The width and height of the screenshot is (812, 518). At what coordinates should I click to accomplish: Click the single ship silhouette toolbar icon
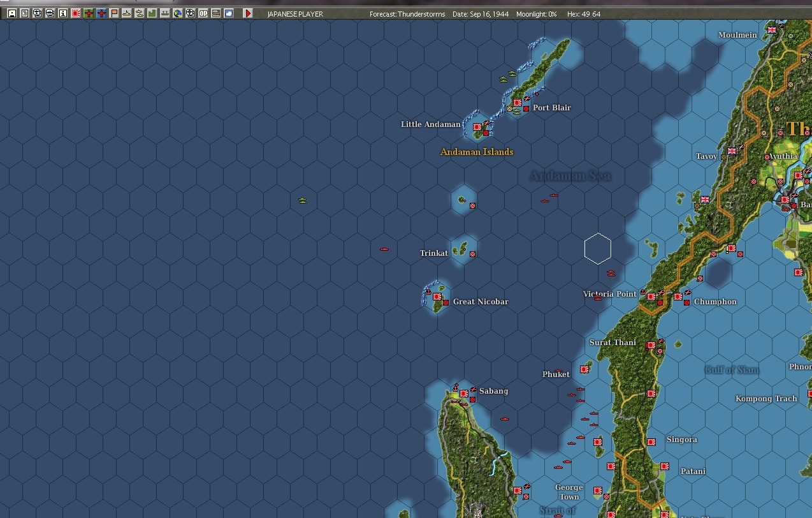(127, 13)
